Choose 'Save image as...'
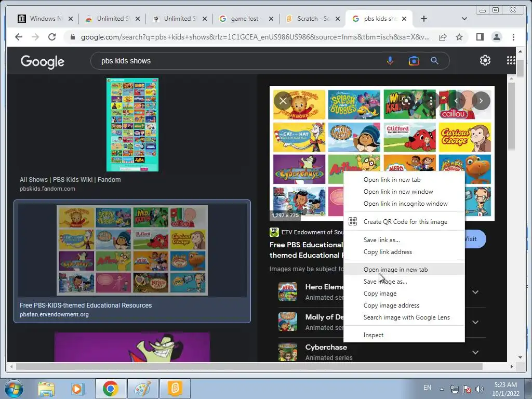The width and height of the screenshot is (532, 399). pos(404,281)
